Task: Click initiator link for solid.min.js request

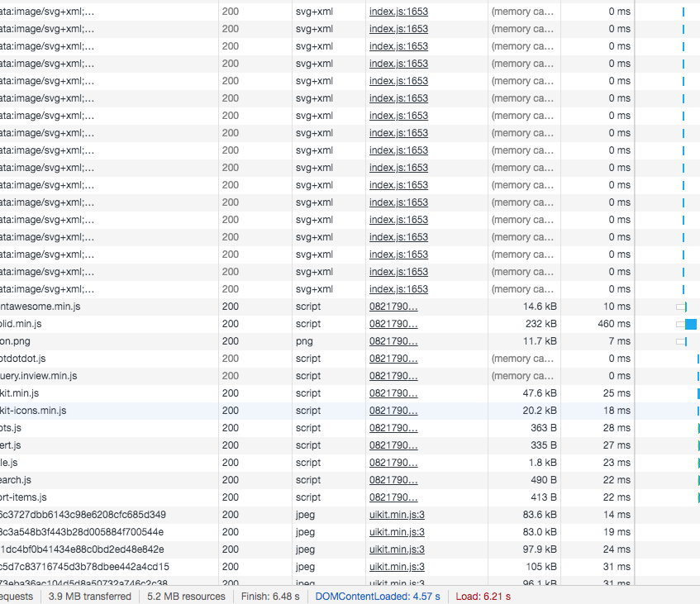Action: 393,324
